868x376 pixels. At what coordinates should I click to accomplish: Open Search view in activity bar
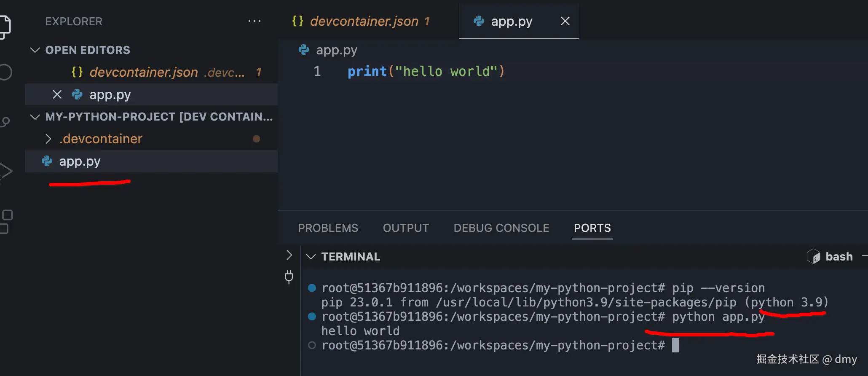click(x=5, y=72)
